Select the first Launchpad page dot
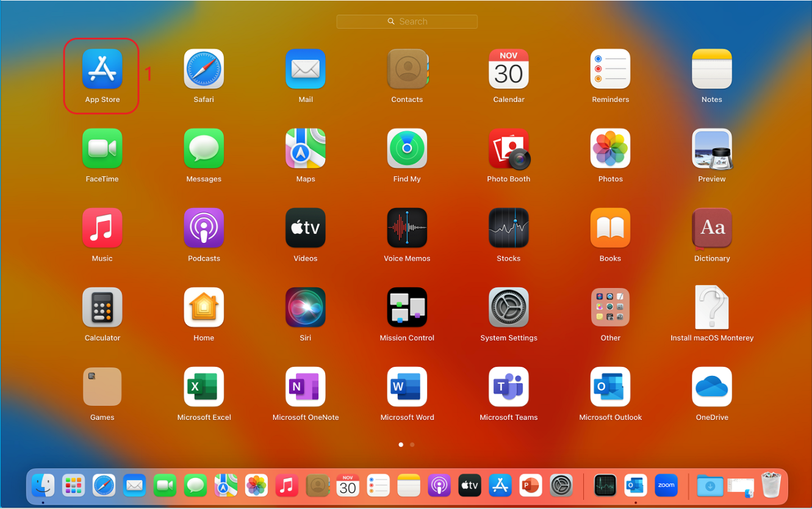Image resolution: width=812 pixels, height=509 pixels. 401,445
